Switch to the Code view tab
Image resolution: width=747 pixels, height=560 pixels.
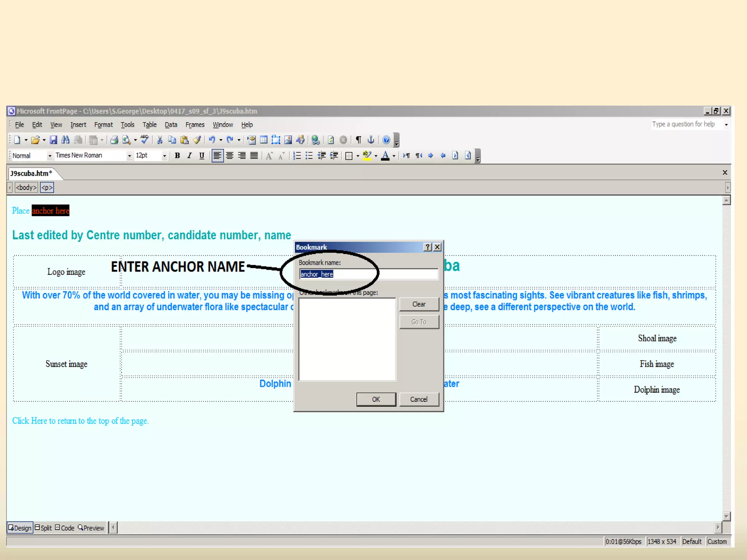65,528
